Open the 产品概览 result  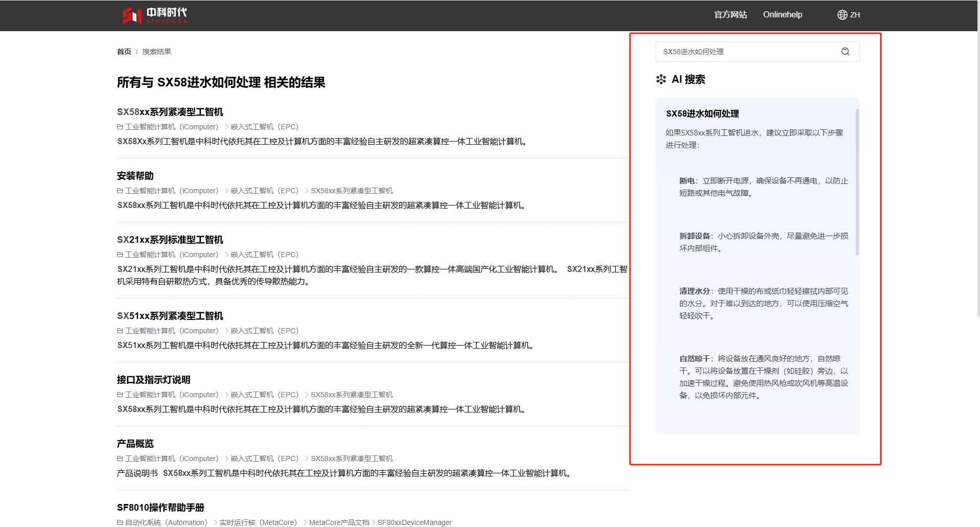[x=135, y=444]
